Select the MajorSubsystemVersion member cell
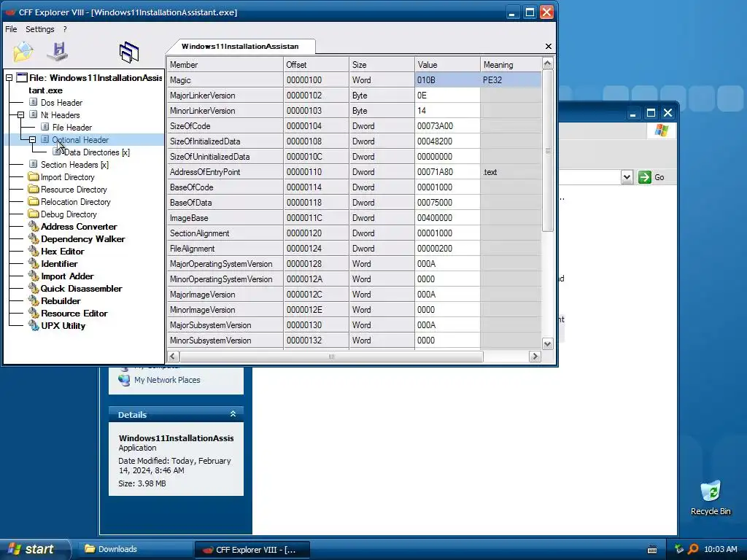747x560 pixels. [225, 324]
